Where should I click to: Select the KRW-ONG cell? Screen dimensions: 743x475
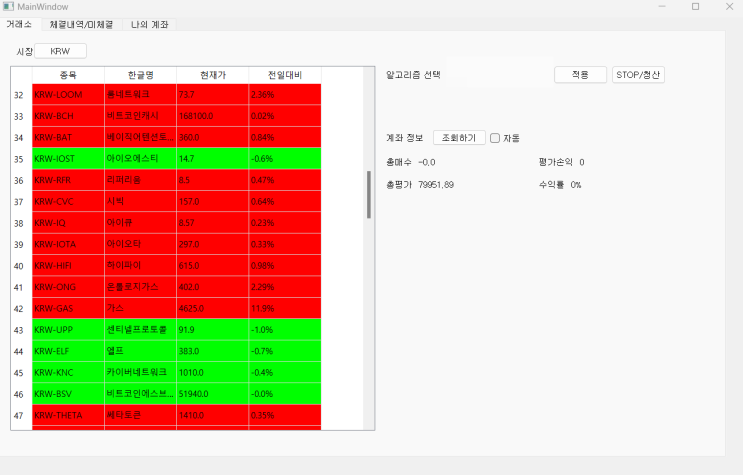pos(68,287)
